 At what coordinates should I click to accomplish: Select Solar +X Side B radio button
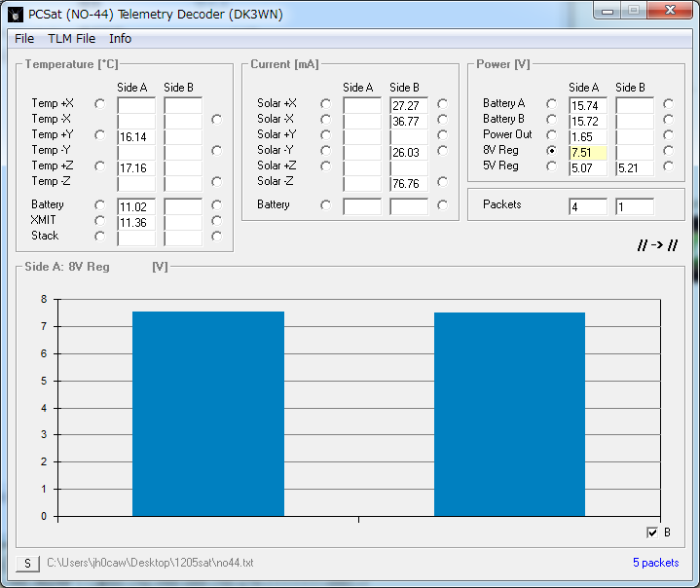(x=442, y=104)
